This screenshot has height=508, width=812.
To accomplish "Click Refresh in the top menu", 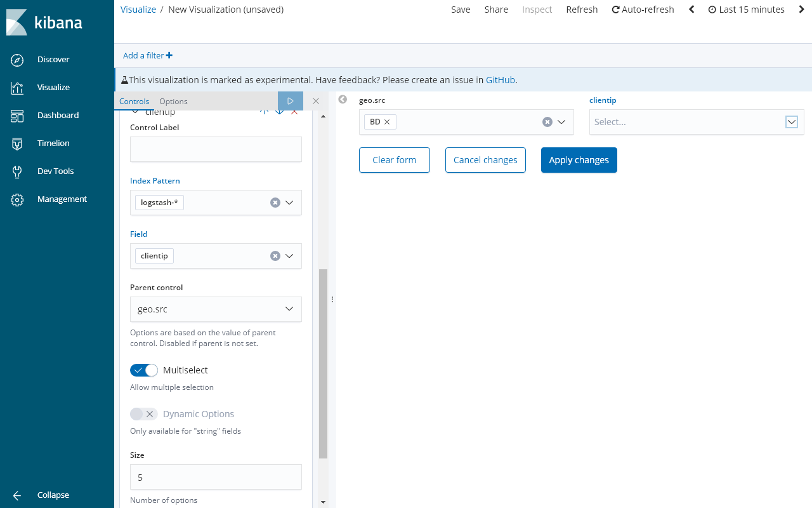I will pos(582,10).
